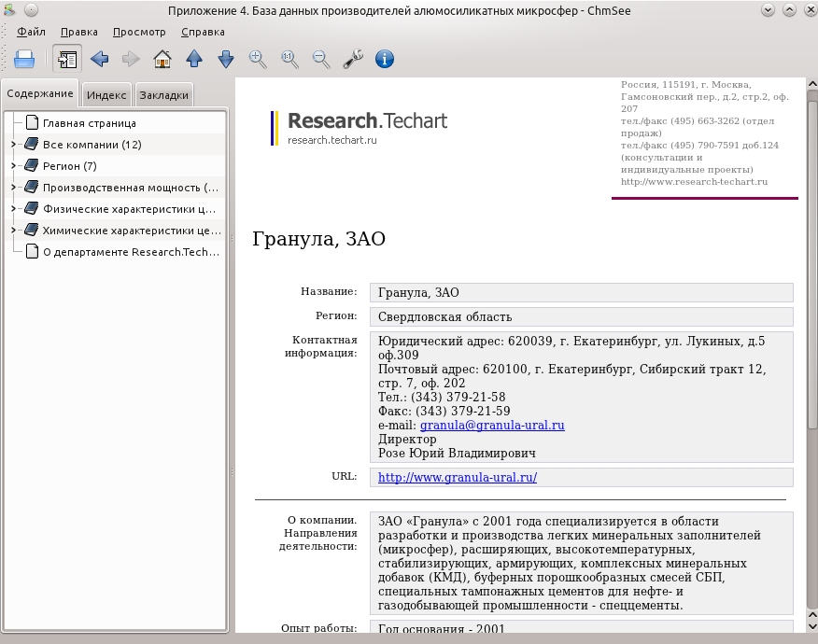Click the Физические характеристики book icon

coord(32,208)
